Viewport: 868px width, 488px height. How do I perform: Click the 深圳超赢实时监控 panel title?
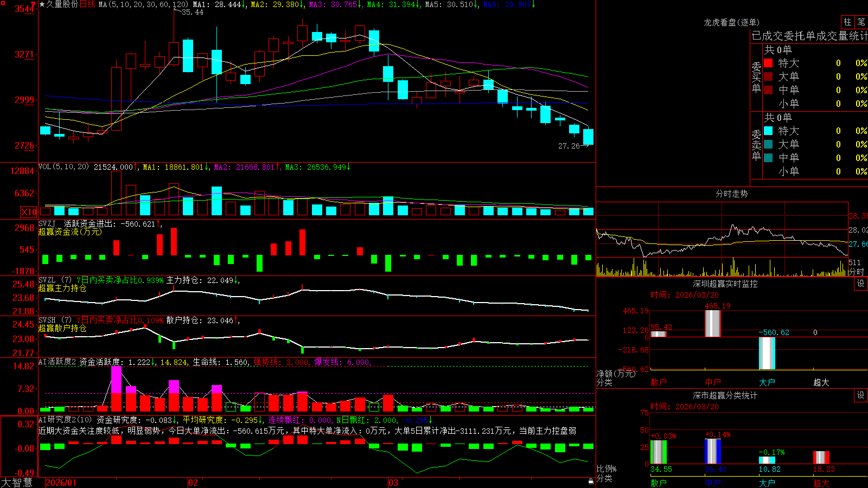[725, 284]
